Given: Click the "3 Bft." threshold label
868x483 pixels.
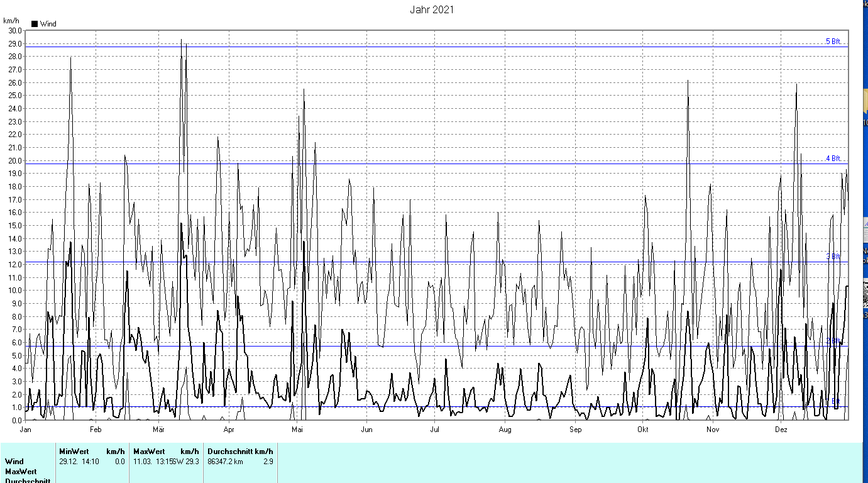Looking at the screenshot, I should (833, 257).
